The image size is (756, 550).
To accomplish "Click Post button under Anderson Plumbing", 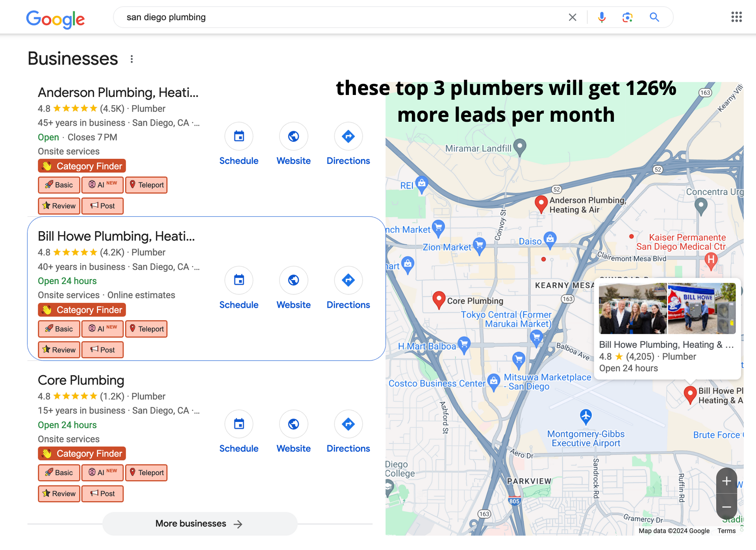I will 102,206.
